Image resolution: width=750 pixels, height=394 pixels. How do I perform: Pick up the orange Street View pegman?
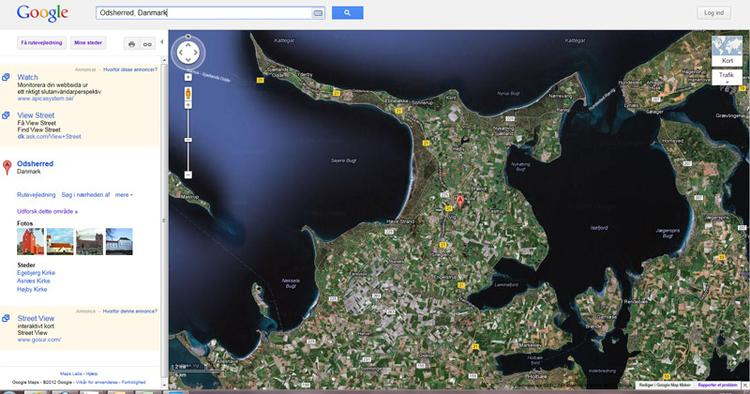(x=188, y=93)
